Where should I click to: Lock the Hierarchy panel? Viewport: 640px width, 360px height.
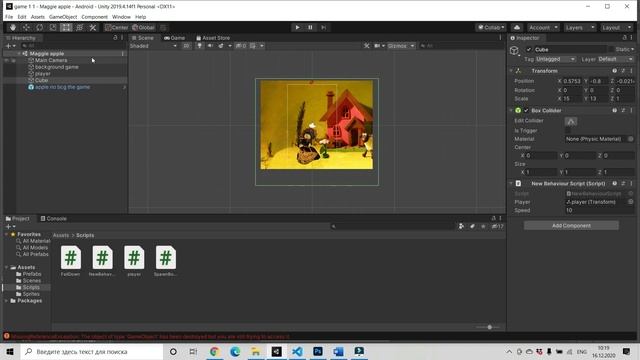pyautogui.click(x=115, y=38)
